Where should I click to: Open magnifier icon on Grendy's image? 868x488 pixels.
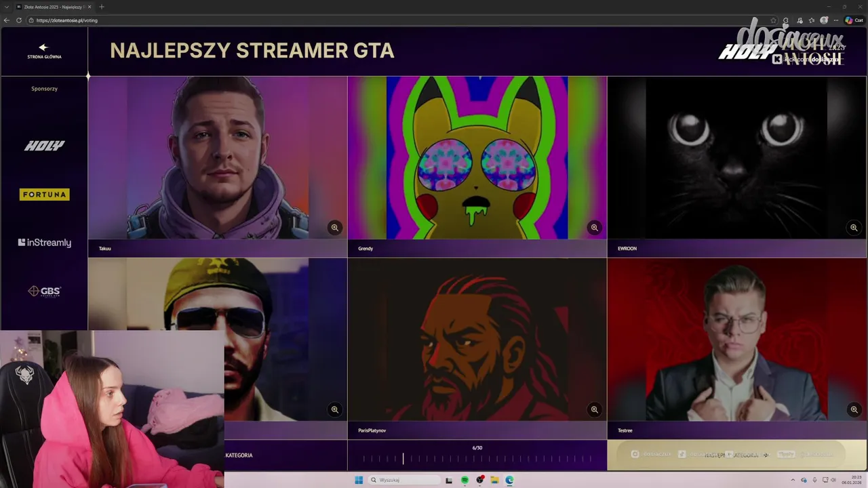[595, 228]
